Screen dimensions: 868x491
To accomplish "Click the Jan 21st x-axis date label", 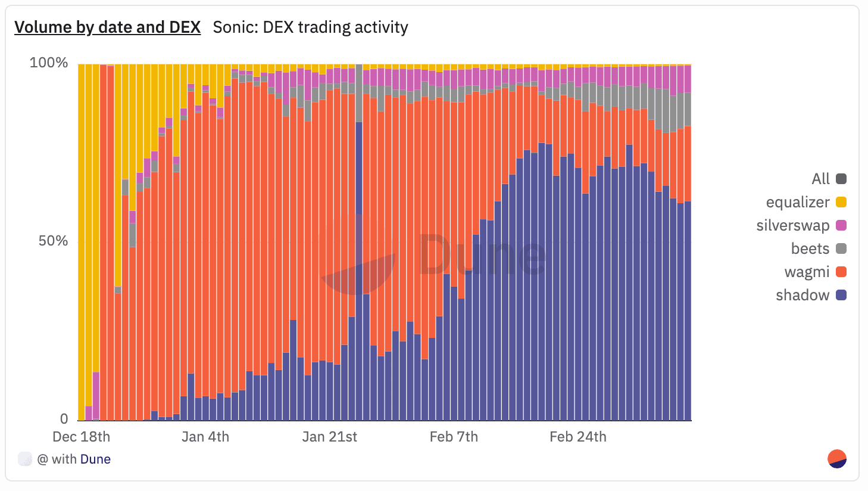I will 329,437.
